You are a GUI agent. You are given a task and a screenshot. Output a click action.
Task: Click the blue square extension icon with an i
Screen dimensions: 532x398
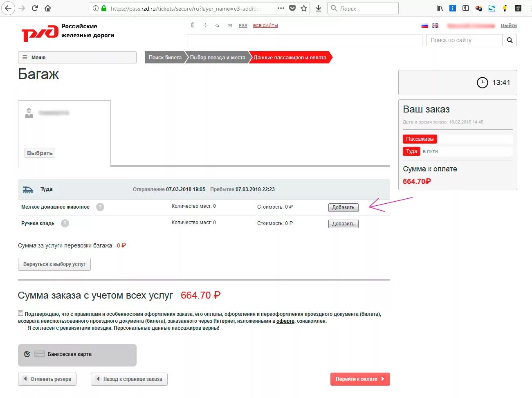[x=453, y=8]
